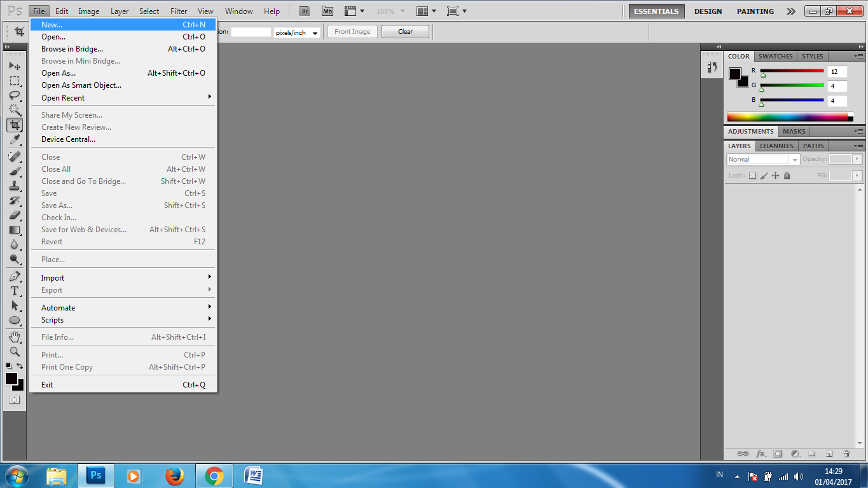Open the Delete Layer trash icon

pos(846,454)
